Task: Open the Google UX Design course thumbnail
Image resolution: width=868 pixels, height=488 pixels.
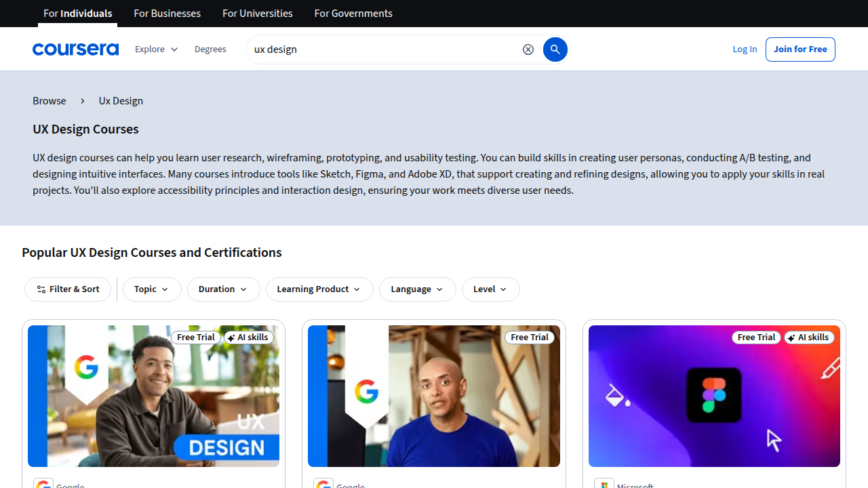Action: pyautogui.click(x=153, y=396)
